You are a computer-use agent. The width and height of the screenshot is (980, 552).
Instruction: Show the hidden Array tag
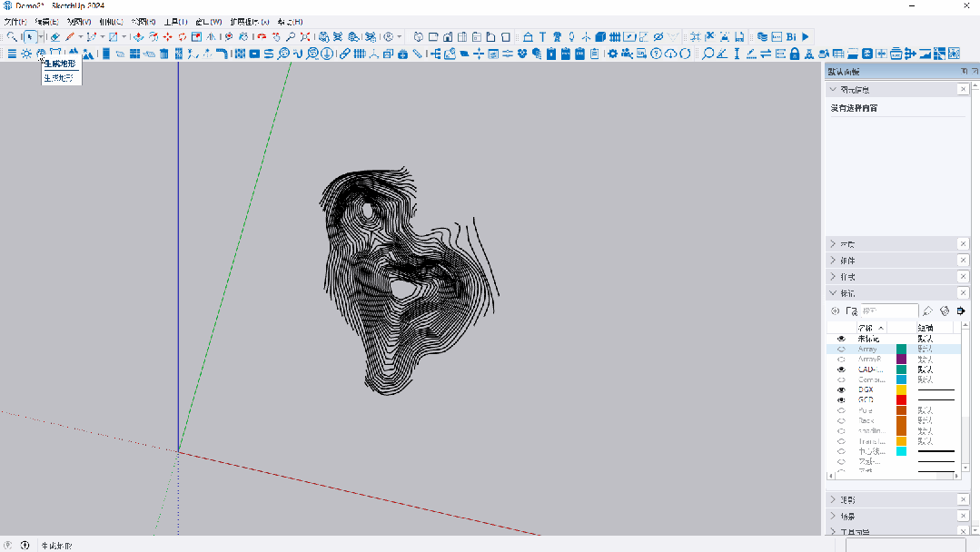point(841,349)
